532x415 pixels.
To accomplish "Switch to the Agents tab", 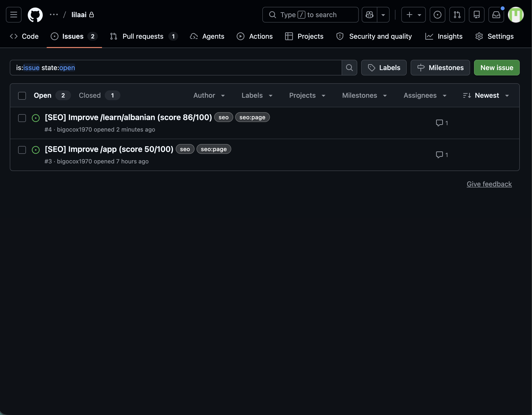I will click(207, 36).
